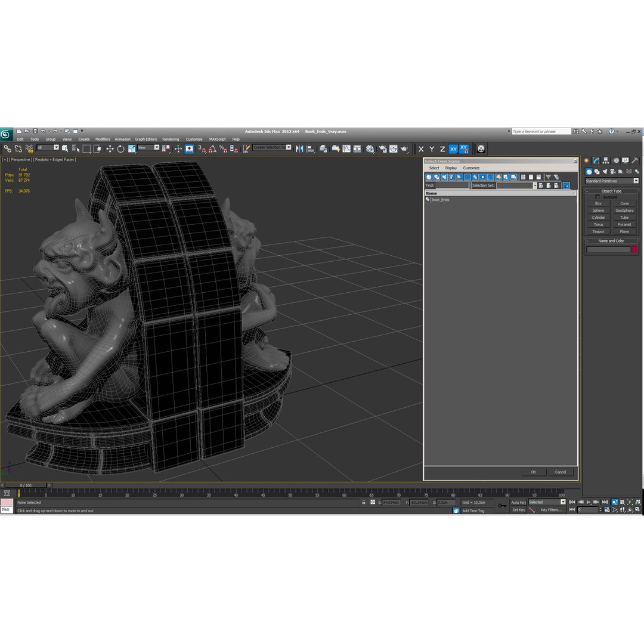Open the Edit menu
This screenshot has width=644, height=644.
click(20, 139)
